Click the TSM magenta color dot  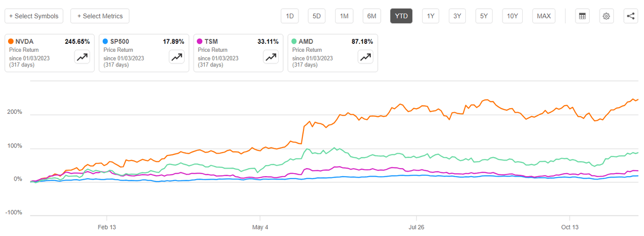coord(200,42)
